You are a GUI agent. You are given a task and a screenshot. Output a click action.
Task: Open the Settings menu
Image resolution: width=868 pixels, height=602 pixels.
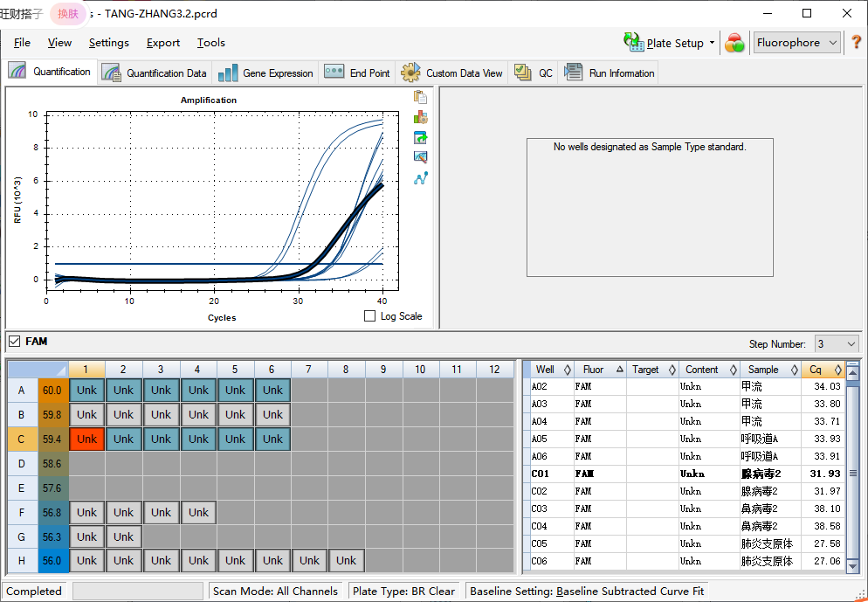(109, 43)
